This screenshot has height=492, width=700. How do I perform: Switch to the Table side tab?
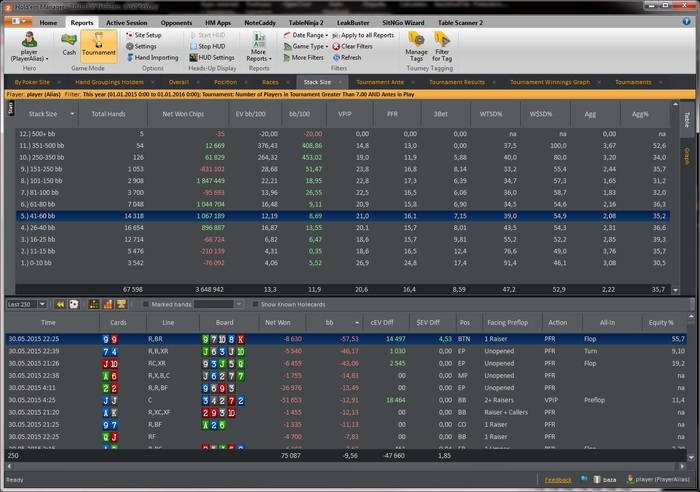pyautogui.click(x=687, y=120)
